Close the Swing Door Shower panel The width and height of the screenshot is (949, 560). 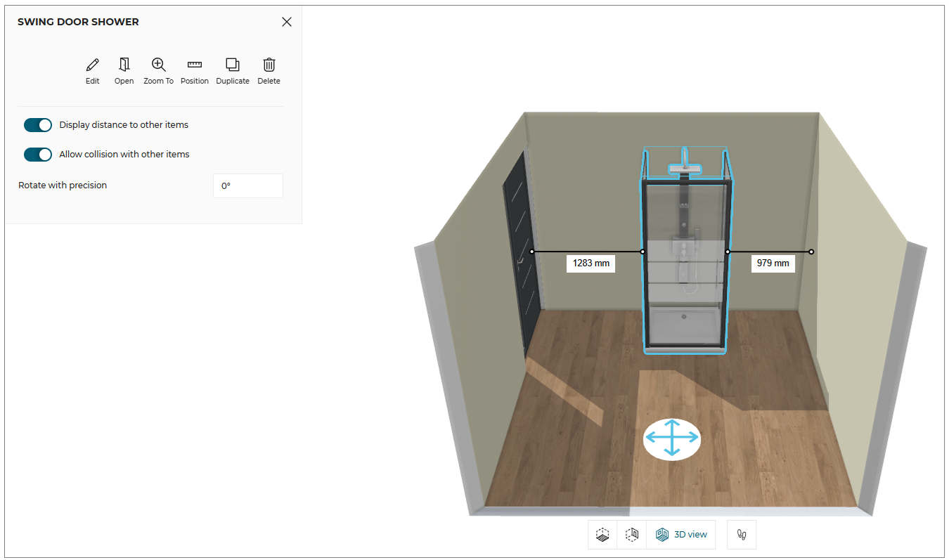coord(286,22)
